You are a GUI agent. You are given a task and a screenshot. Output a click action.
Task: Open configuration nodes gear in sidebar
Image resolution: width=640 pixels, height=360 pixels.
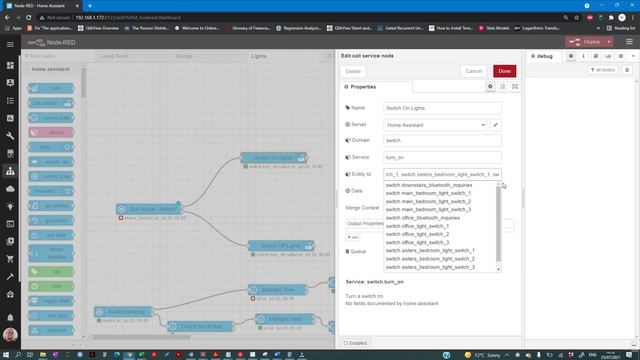[621, 56]
